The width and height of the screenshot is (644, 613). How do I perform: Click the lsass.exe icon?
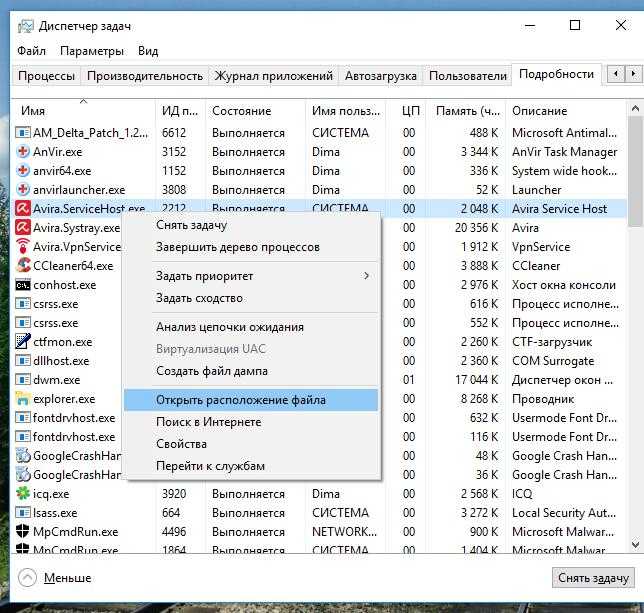[23, 512]
